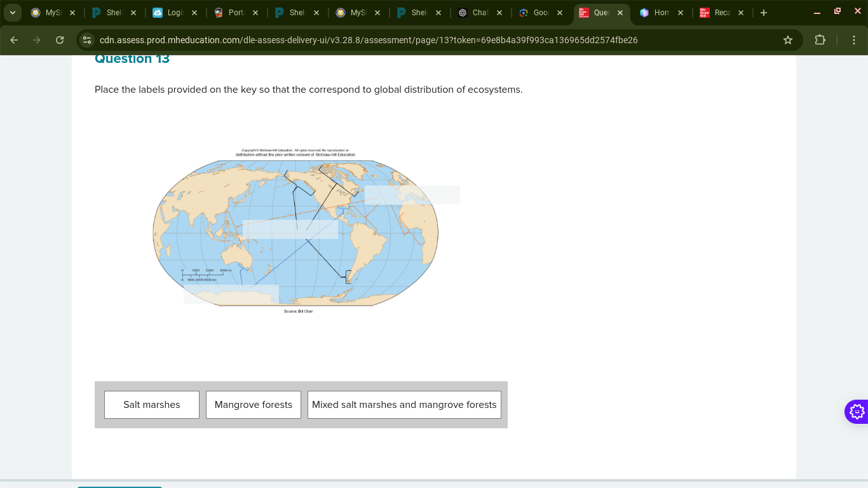Bookmark this page with the star icon

coord(788,40)
